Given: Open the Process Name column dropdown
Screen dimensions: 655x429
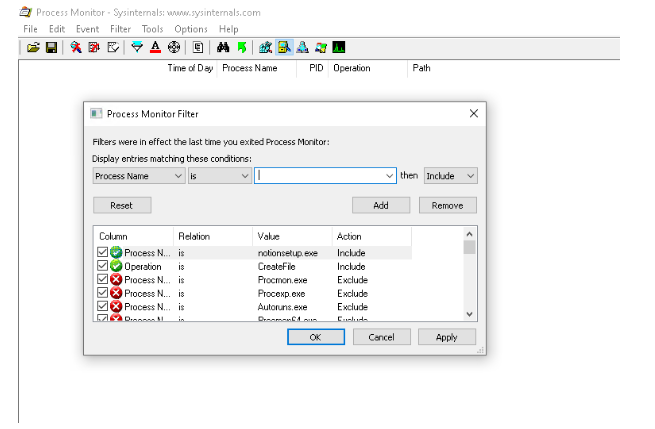Looking at the screenshot, I should 139,176.
